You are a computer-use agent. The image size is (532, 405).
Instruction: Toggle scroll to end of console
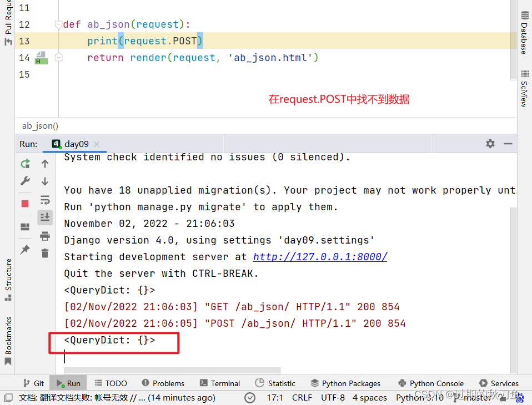pyautogui.click(x=45, y=217)
